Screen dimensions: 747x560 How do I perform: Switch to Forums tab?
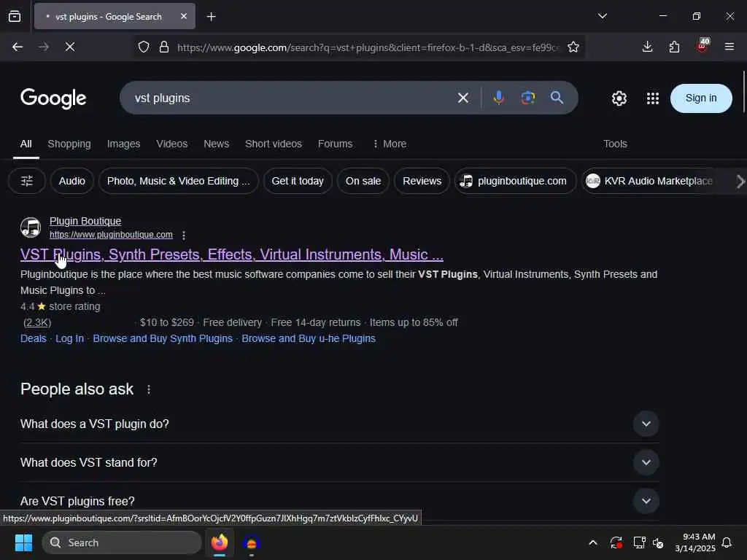336,144
